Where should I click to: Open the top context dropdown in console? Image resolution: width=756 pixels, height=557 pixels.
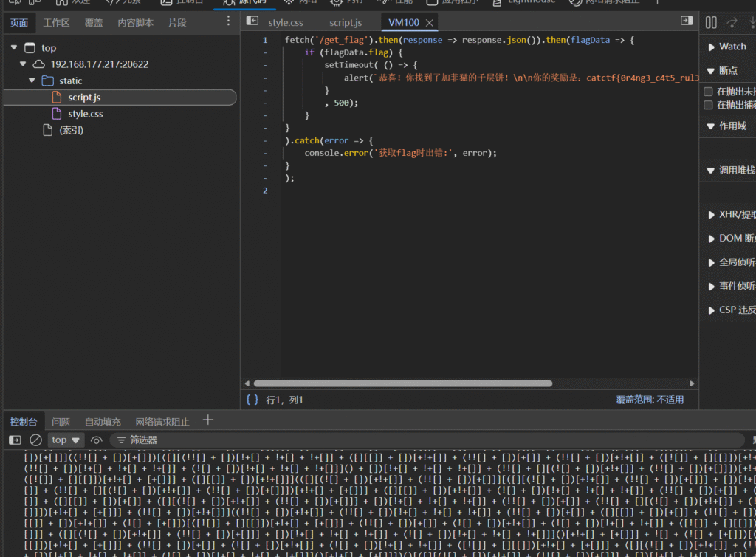(66, 440)
